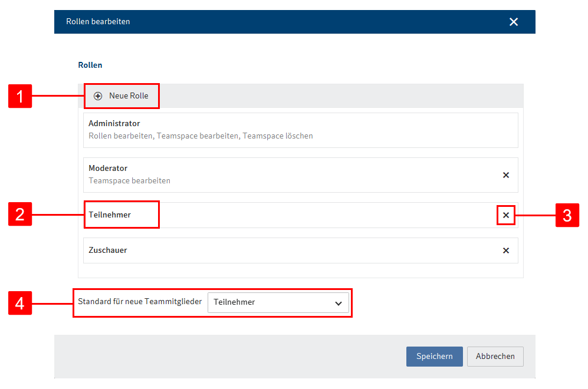Click the plus icon for Neue Rolle
588x389 pixels.
(98, 96)
